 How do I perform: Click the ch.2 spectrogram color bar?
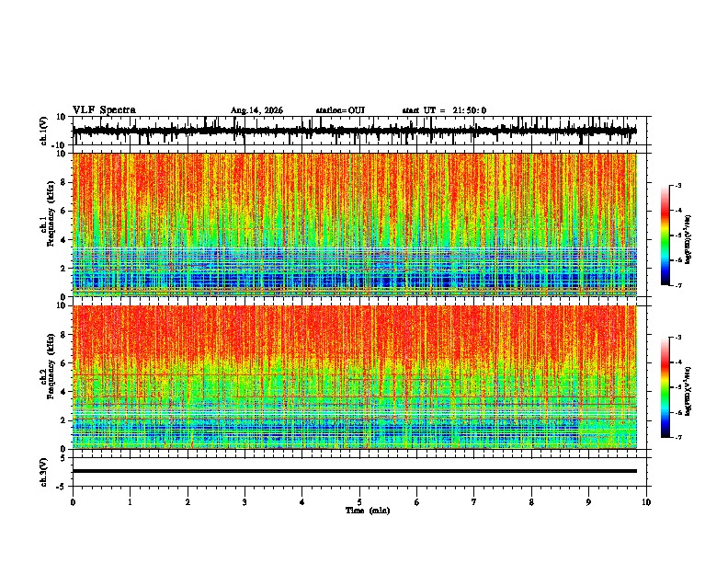665,387
